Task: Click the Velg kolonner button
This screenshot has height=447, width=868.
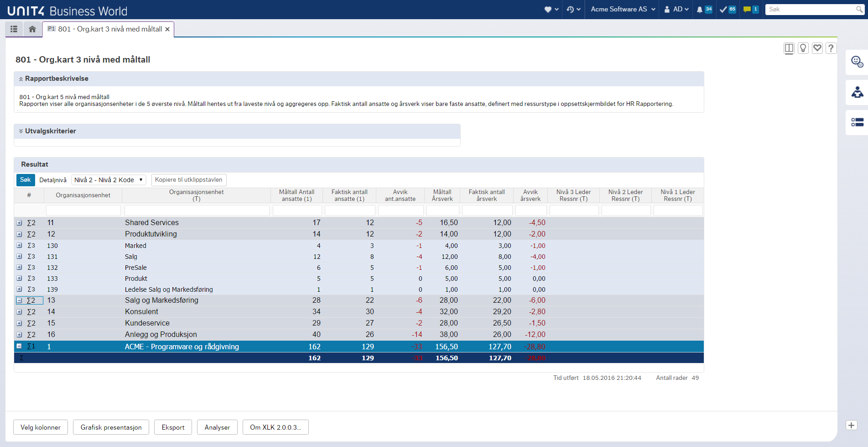Action: click(x=41, y=427)
